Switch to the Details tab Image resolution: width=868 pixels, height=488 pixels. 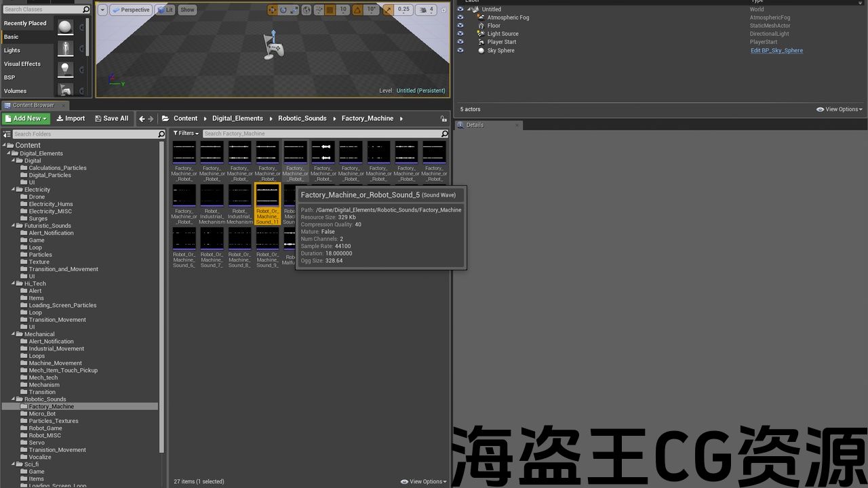point(475,125)
